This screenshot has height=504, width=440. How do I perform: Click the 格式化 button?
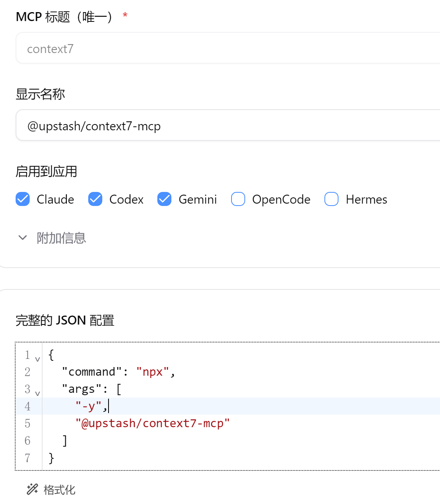pos(51,490)
